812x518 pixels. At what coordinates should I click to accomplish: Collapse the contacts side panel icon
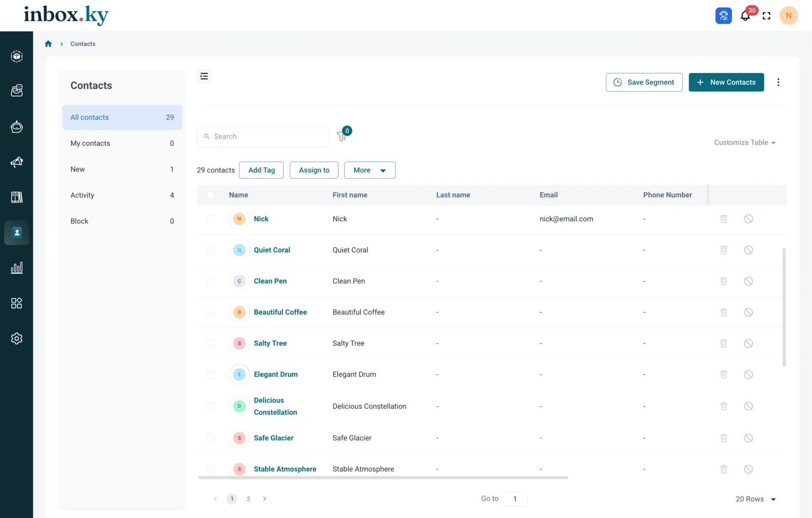204,76
